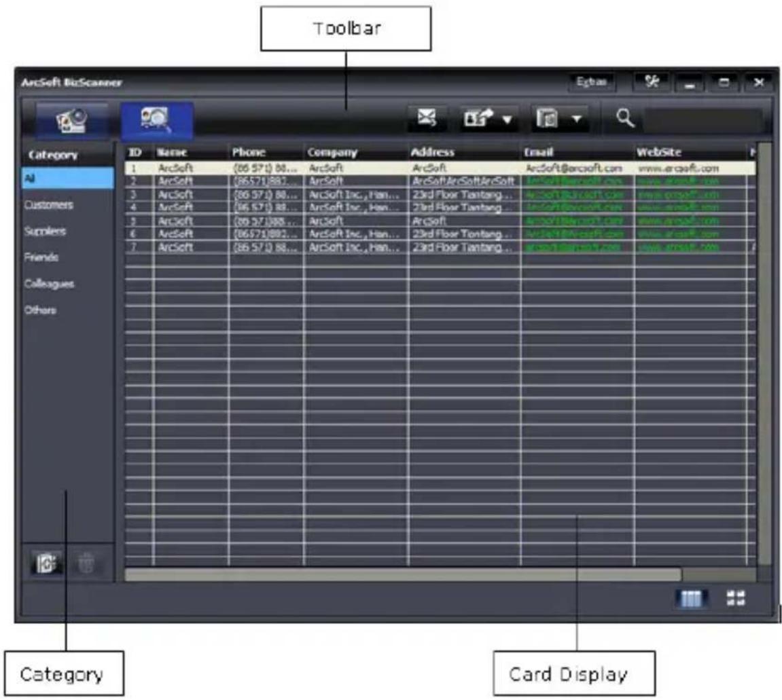This screenshot has width=782, height=700.
Task: Sort by the Phone column header
Action: coord(266,153)
